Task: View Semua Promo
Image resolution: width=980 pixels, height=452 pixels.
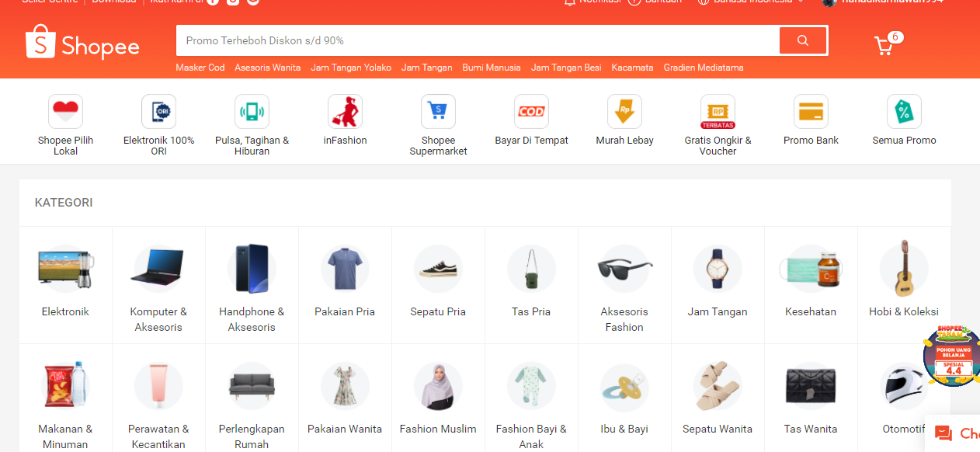Action: pyautogui.click(x=905, y=120)
